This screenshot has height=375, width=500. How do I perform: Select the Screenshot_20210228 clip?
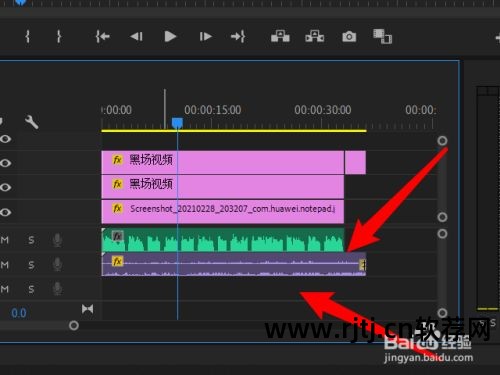click(x=222, y=212)
